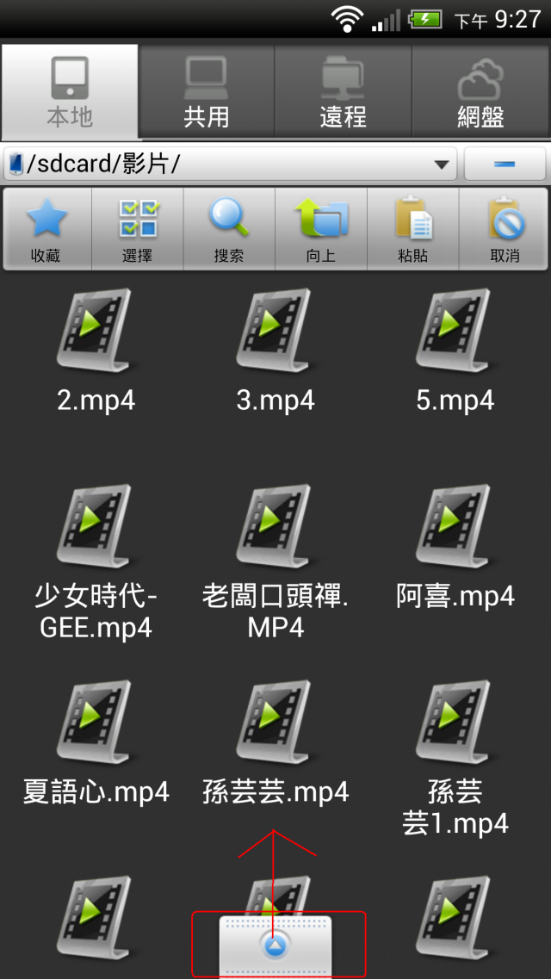Open the 2.mp4 video icon
Image resolution: width=551 pixels, height=980 pixels.
(96, 329)
